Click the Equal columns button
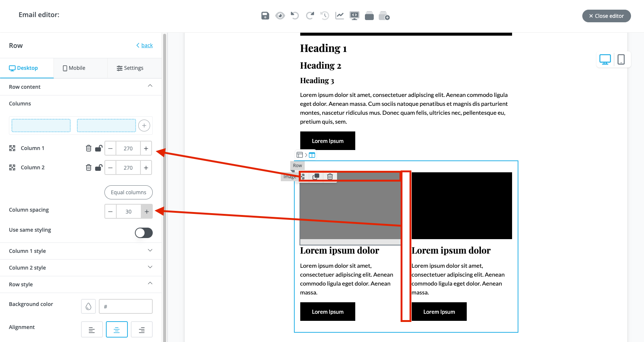This screenshot has width=644, height=342. point(129,192)
